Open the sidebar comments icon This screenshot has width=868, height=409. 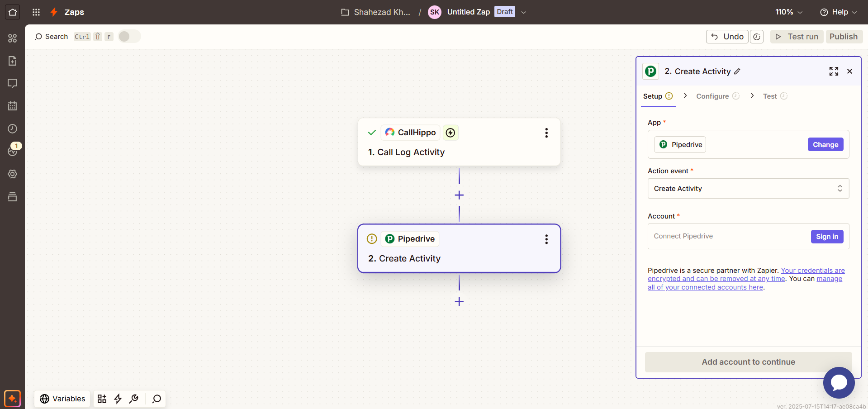(13, 83)
